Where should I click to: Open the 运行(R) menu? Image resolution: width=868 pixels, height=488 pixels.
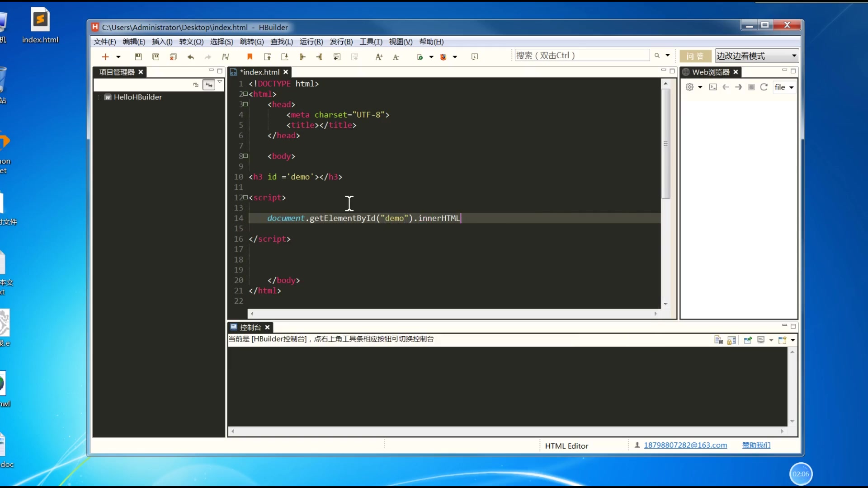coord(311,42)
